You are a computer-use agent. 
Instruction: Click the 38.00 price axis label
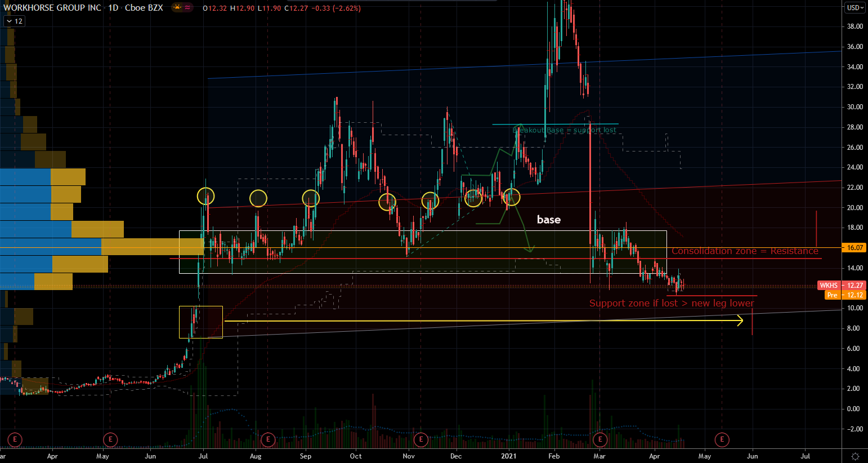(x=855, y=26)
